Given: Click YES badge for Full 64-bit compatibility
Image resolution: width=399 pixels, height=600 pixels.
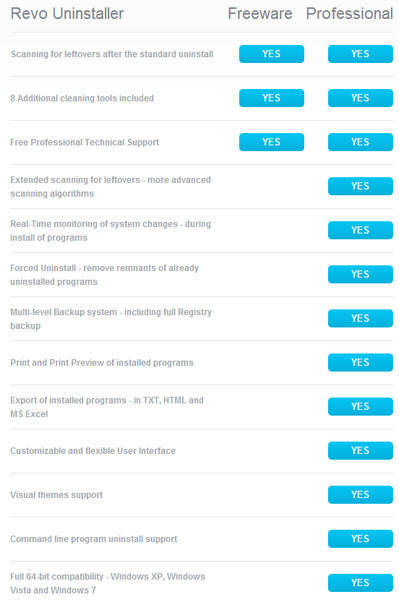Looking at the screenshot, I should click(x=360, y=583).
